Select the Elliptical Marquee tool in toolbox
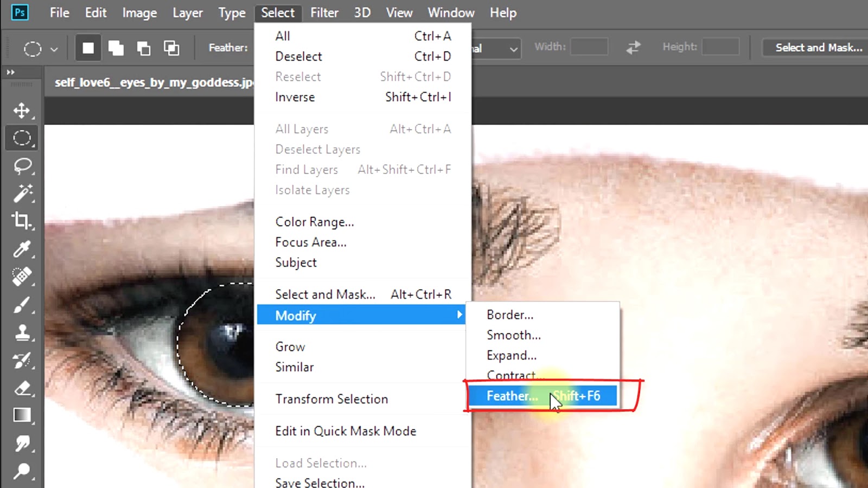Viewport: 868px width, 488px height. click(22, 138)
